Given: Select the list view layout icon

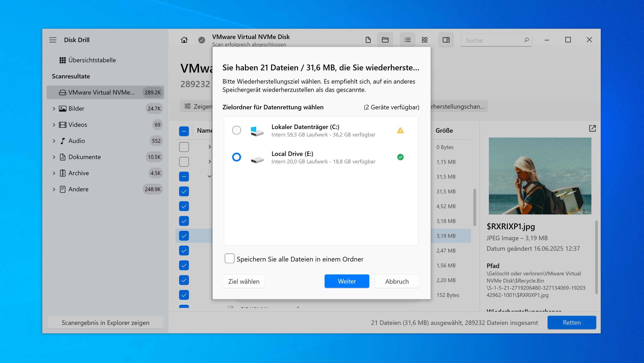Looking at the screenshot, I should 407,40.
